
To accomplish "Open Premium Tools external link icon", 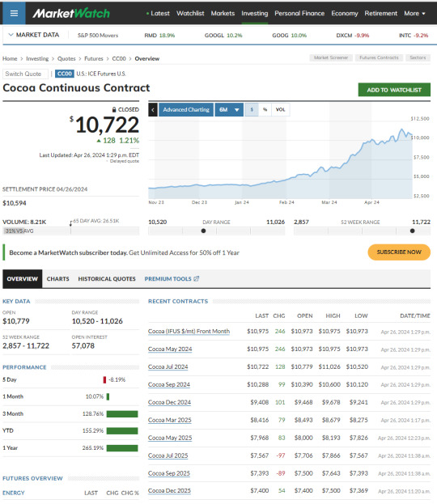I will coord(196,278).
